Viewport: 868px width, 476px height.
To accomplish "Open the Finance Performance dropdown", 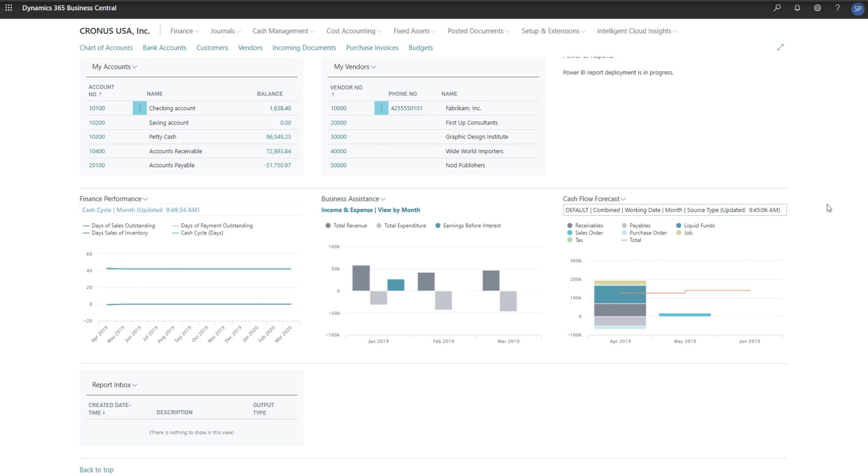I will [114, 199].
